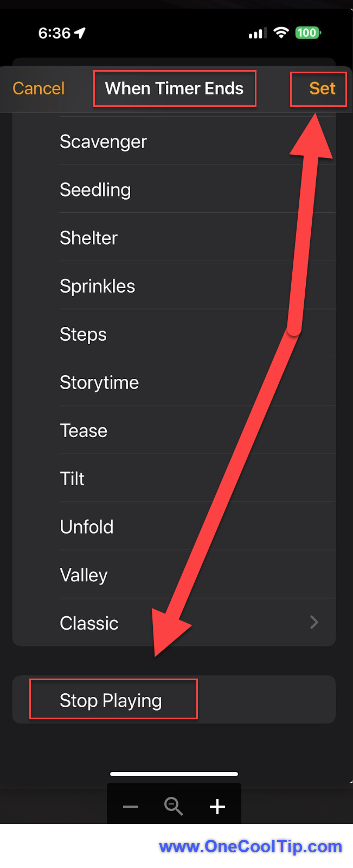Select Shelter as timer sound
This screenshot has width=353, height=868.
(x=89, y=238)
